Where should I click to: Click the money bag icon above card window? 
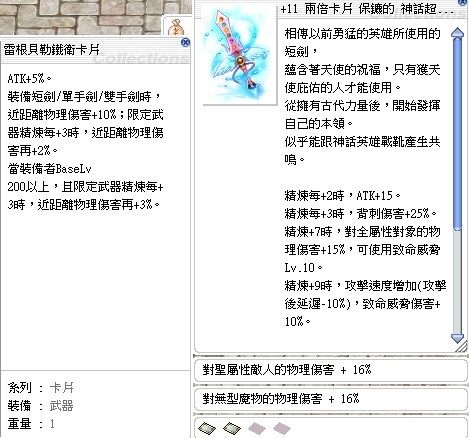pos(177,27)
